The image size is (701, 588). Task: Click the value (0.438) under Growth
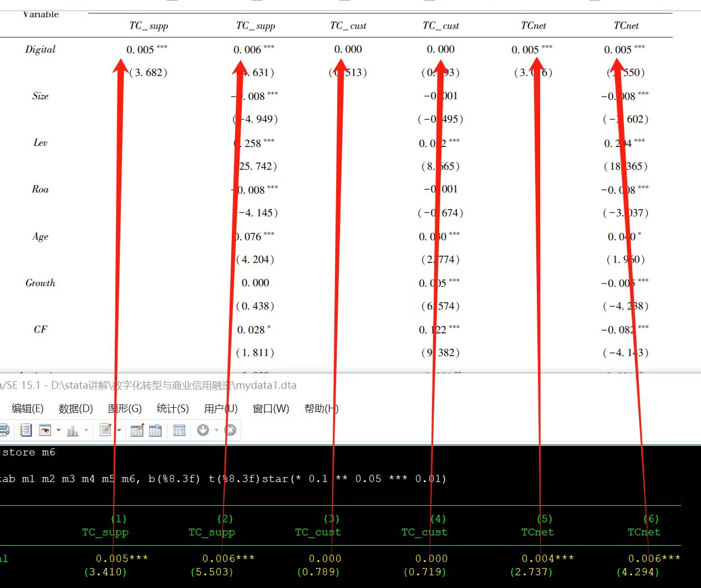coord(255,306)
